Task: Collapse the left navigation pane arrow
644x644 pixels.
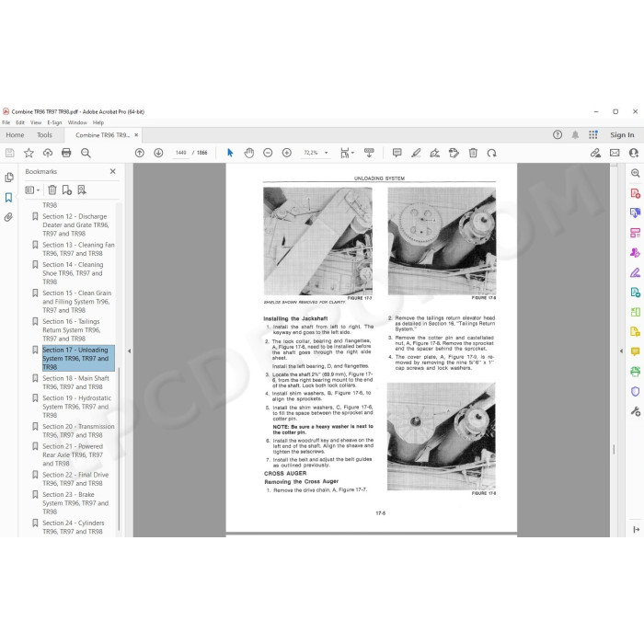Action: [129, 351]
